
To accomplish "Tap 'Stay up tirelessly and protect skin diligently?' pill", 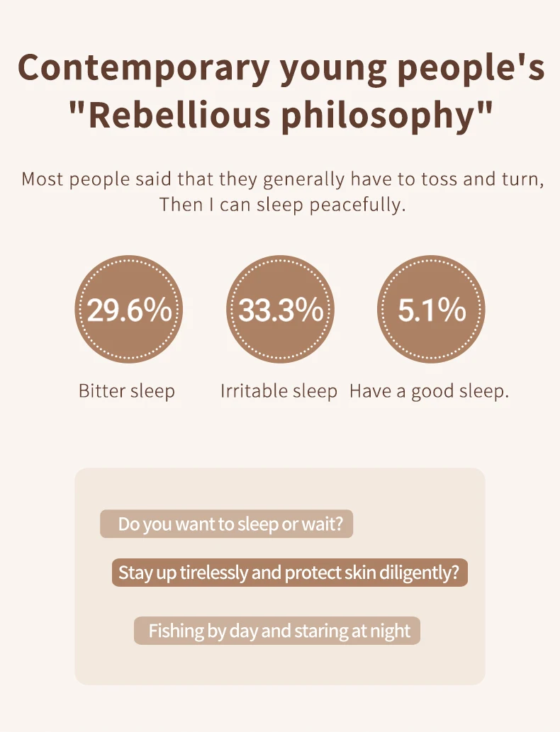I will coord(290,573).
